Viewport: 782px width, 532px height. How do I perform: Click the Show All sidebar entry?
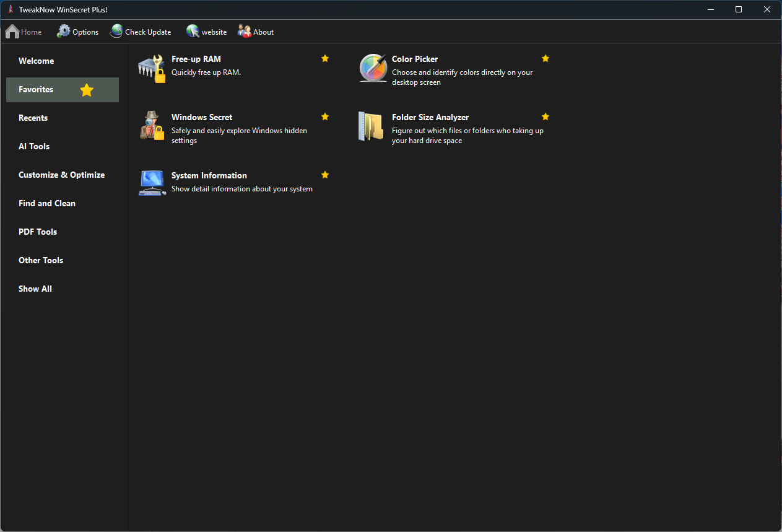pos(35,289)
